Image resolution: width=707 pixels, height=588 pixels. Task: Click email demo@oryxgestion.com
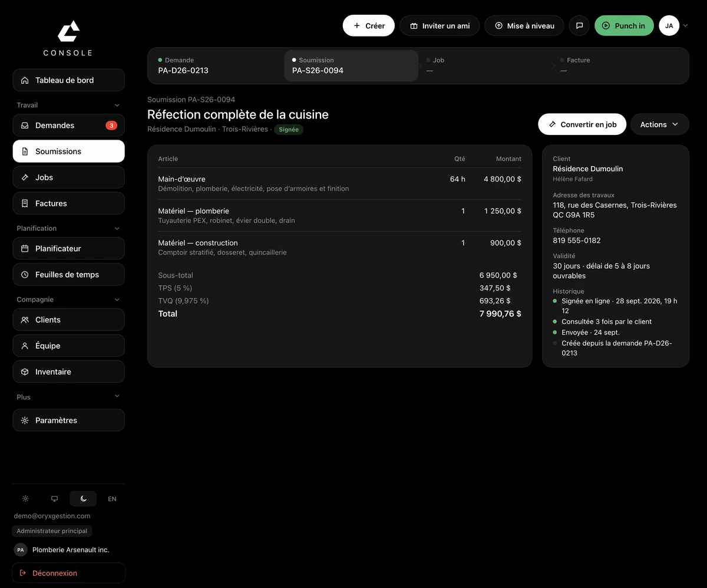(52, 516)
